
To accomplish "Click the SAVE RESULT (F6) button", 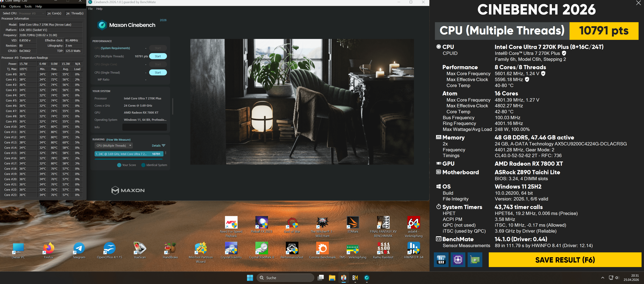I will click(565, 260).
